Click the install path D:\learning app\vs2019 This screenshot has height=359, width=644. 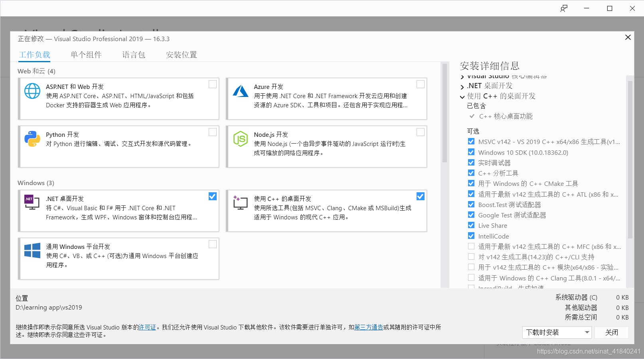coord(49,308)
